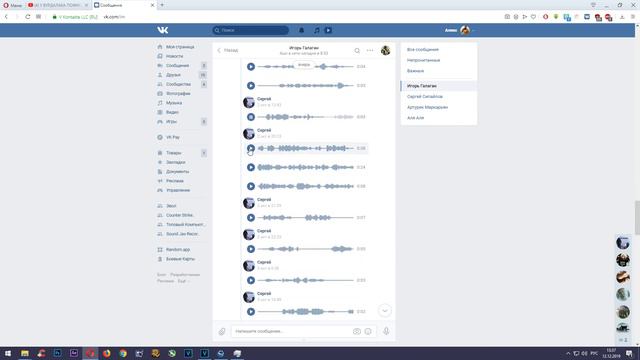Image resolution: width=640 pixels, height=360 pixels.
Task: Start a voice message with the microphone icon
Action: pos(386,331)
